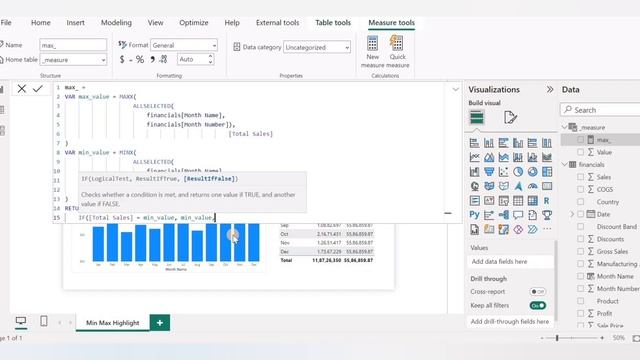Apply percentage format icon
This screenshot has width=640, height=360.
click(140, 60)
